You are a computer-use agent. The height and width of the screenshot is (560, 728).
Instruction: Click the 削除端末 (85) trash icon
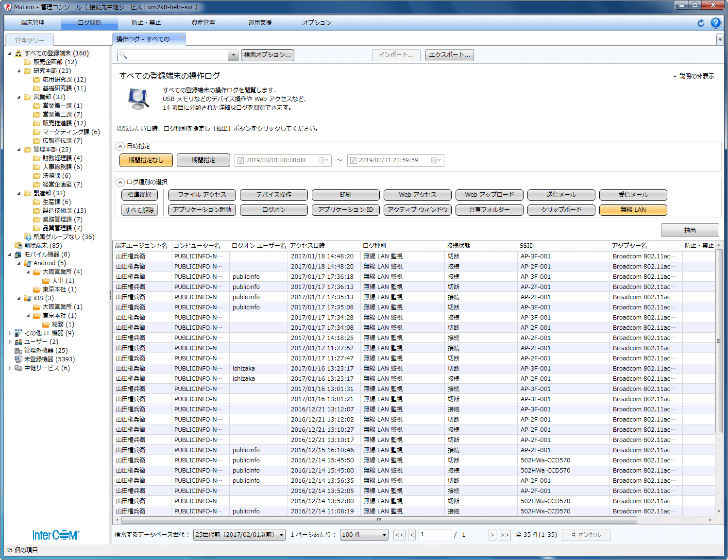click(x=18, y=246)
